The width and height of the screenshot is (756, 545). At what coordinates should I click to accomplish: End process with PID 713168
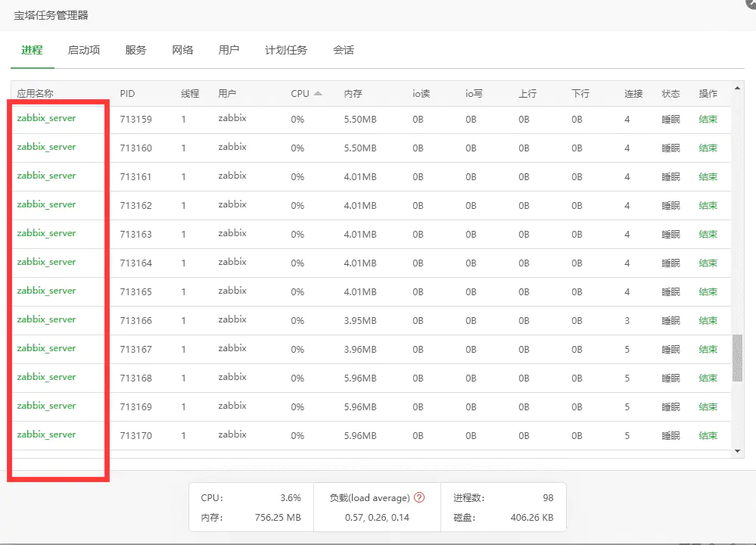(708, 378)
